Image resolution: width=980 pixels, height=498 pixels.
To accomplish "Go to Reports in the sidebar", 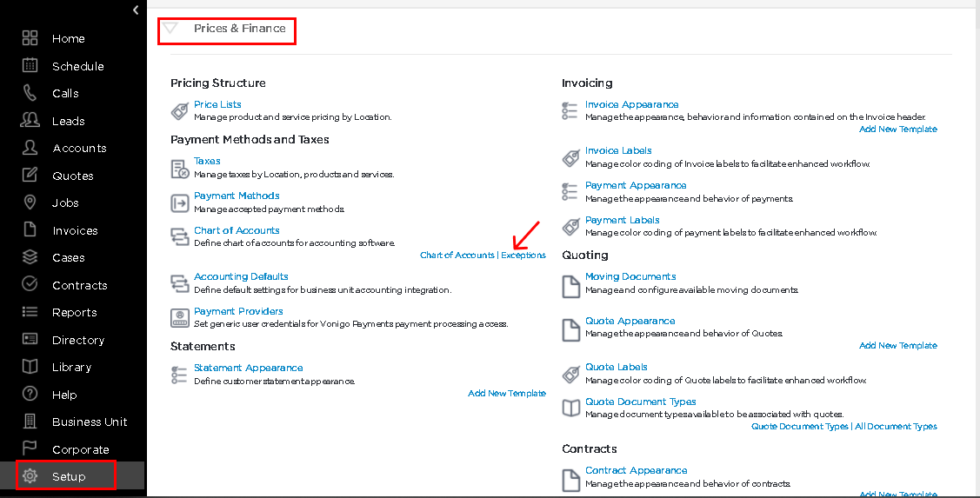I will click(x=75, y=312).
